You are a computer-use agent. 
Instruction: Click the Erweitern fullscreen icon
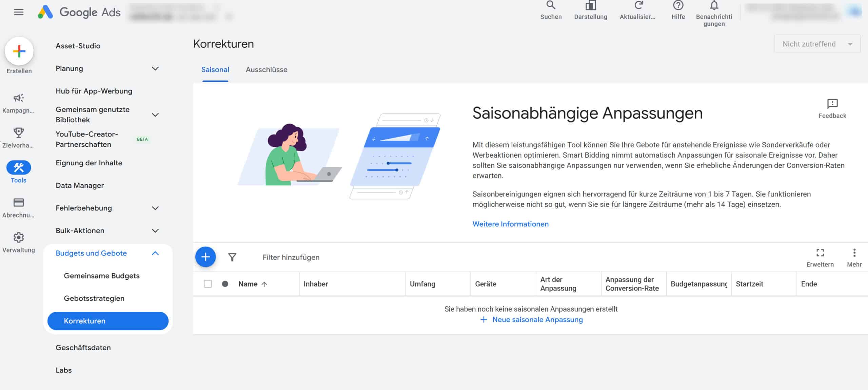click(820, 252)
